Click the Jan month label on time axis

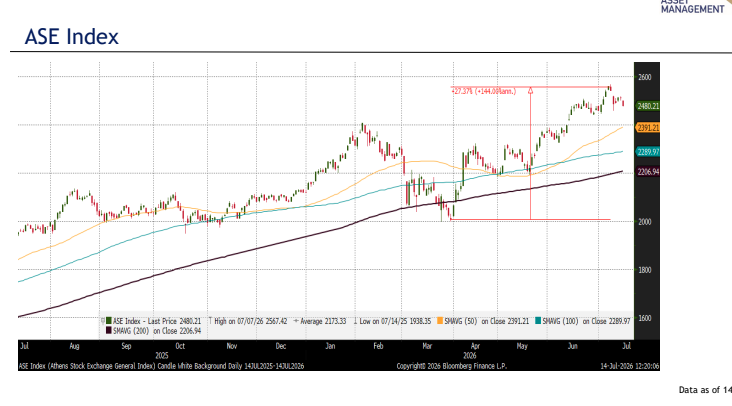330,346
